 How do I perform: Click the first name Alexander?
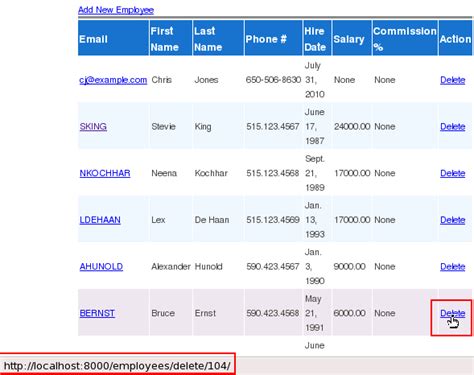coord(171,267)
